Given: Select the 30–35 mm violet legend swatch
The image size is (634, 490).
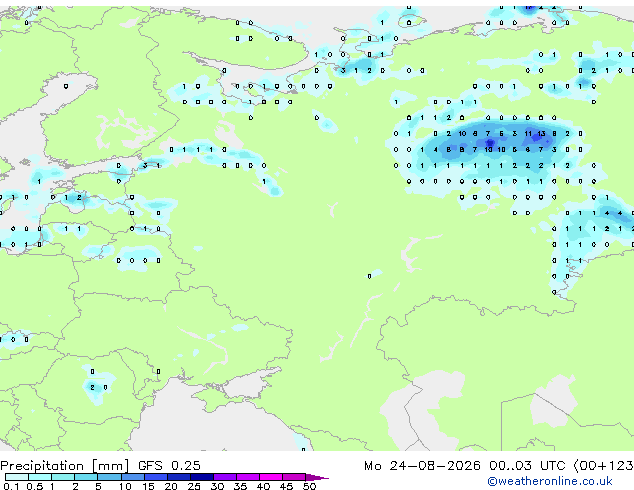Looking at the screenshot, I should pos(225,477).
